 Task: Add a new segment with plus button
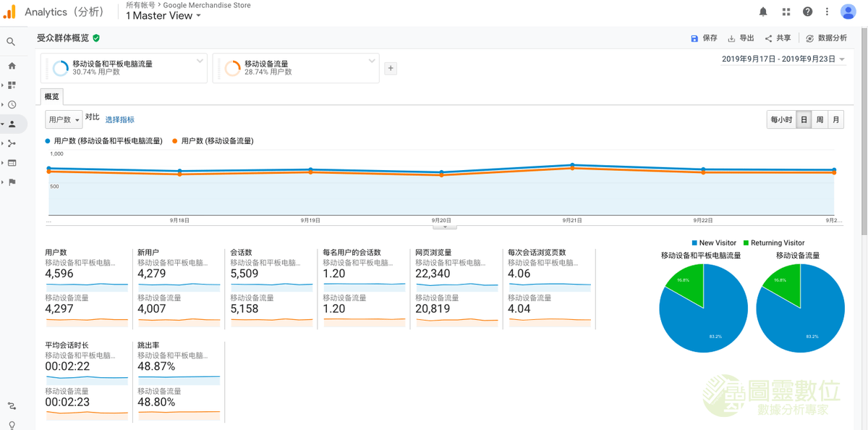pos(391,68)
